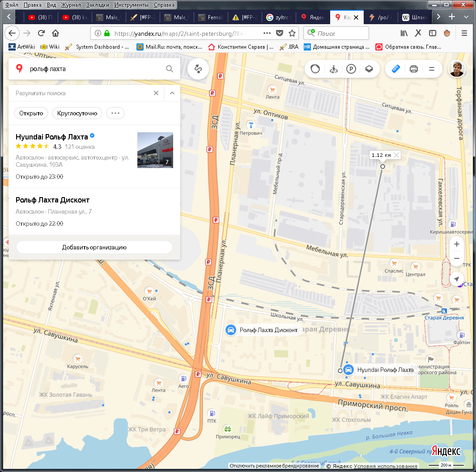Toggle the ruler distance tool
This screenshot has height=472, width=476.
tap(395, 69)
